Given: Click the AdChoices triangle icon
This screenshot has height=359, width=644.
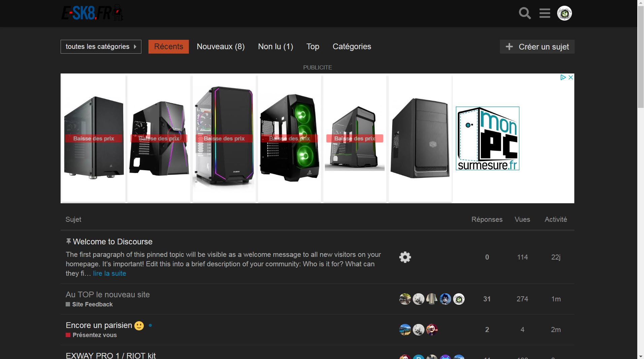Looking at the screenshot, I should click(563, 78).
